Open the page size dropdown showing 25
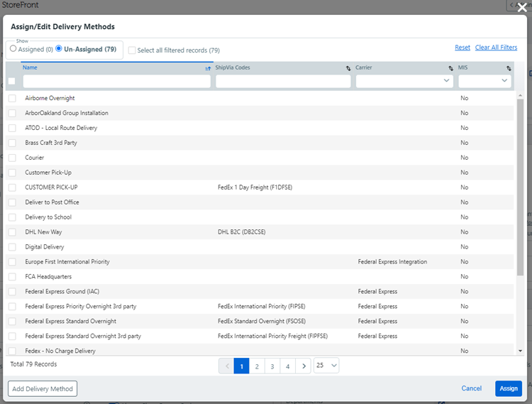The image size is (532, 404). 326,366
